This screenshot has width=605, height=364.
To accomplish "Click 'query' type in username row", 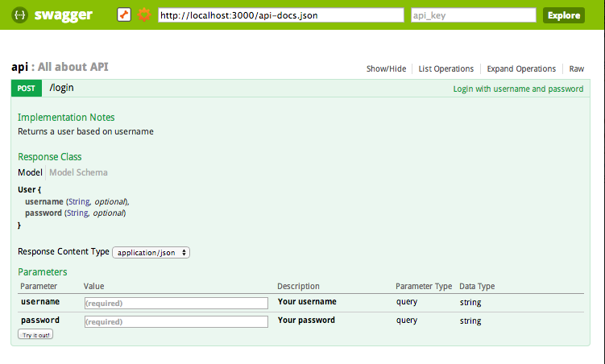I will 407,302.
